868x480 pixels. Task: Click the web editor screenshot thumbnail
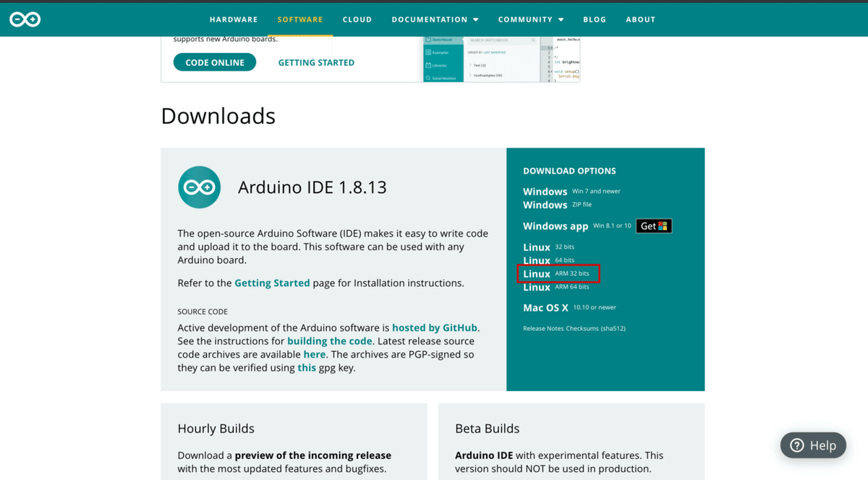click(x=501, y=58)
